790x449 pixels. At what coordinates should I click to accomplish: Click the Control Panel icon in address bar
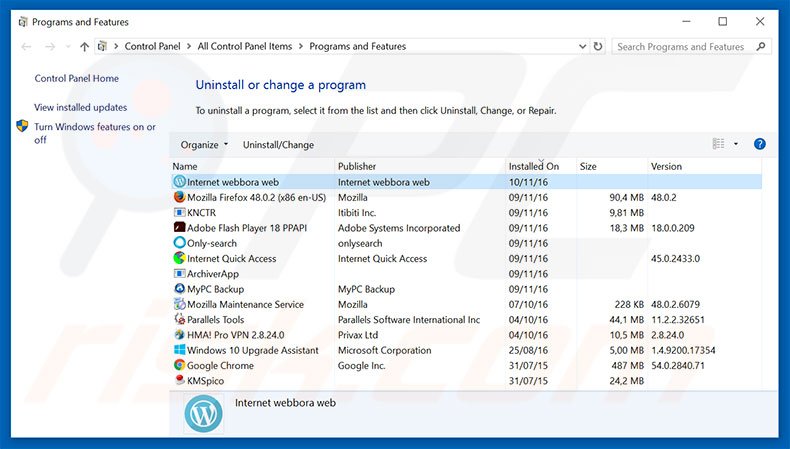[x=102, y=46]
